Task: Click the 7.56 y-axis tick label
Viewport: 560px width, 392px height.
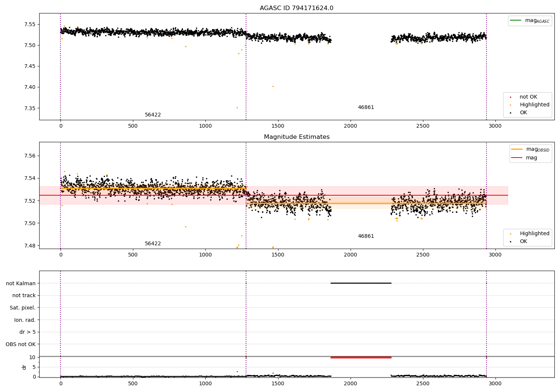Action: [x=29, y=156]
